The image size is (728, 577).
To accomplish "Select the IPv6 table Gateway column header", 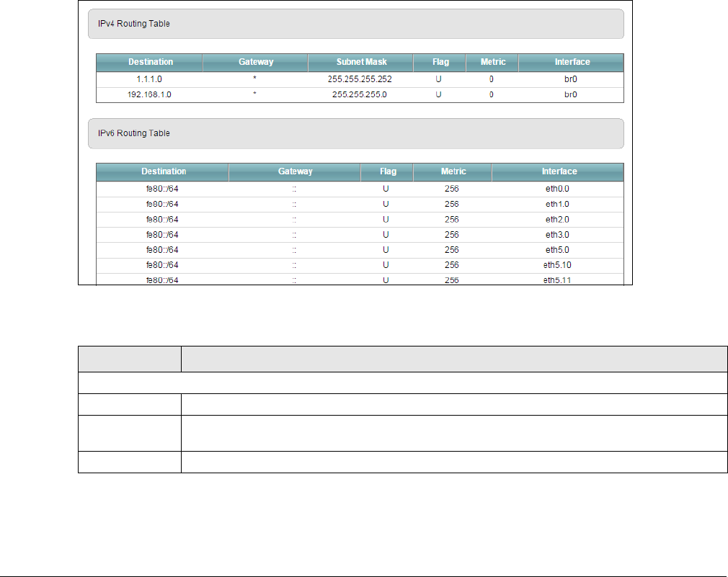I will coord(295,171).
